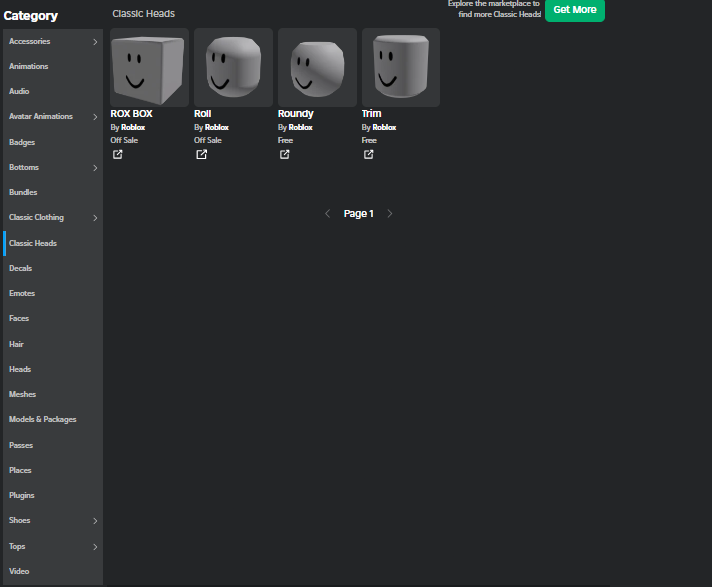Viewport: 712px width, 587px height.
Task: Click Off Sale text under Roll
Action: coord(208,140)
